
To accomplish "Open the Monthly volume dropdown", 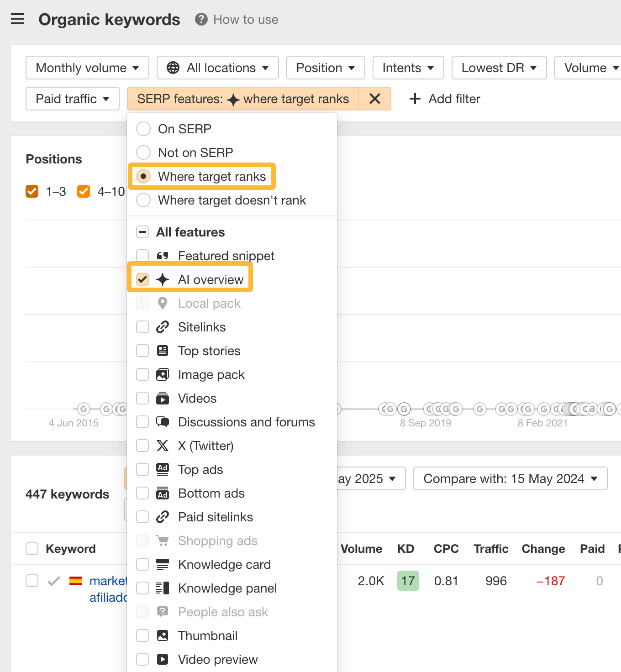I will [87, 68].
